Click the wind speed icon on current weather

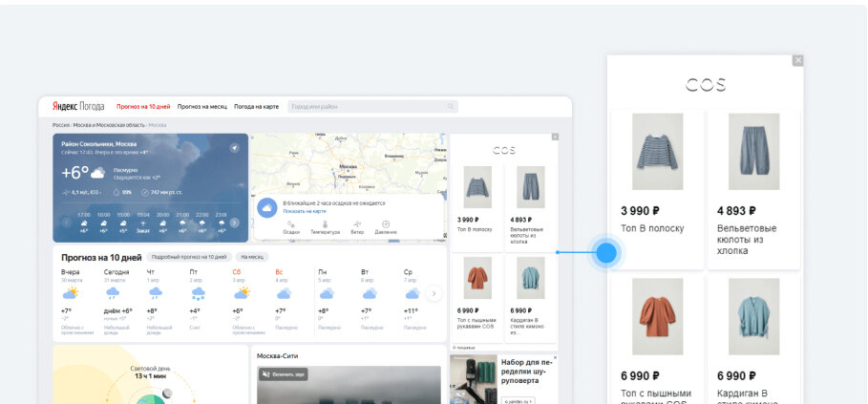[x=66, y=192]
